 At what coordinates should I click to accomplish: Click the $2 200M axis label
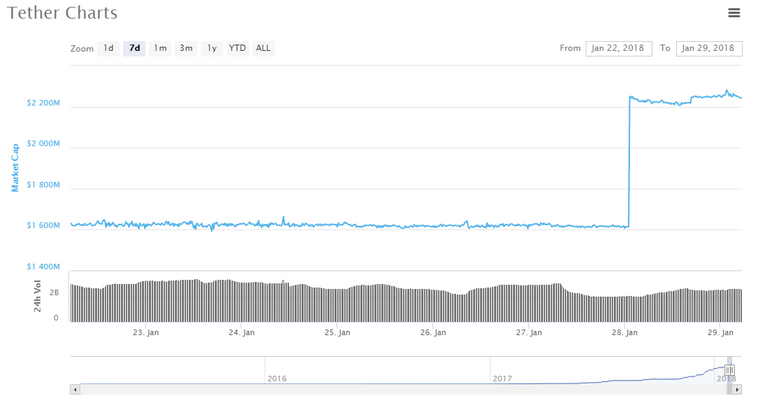click(44, 103)
